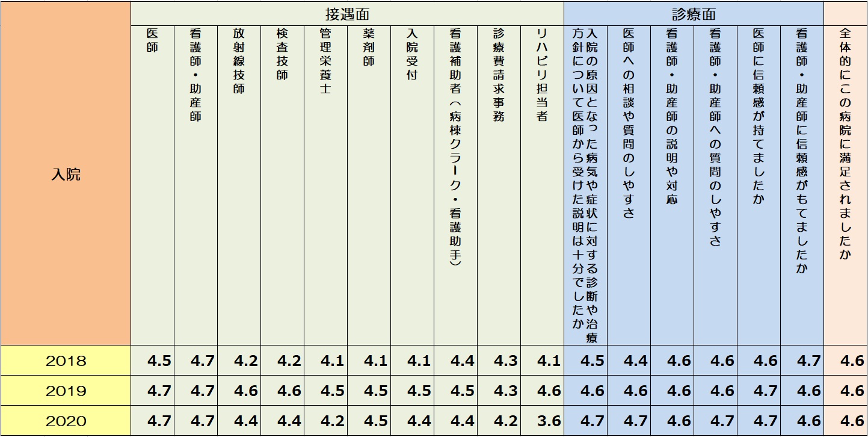Select the 2019 score for 医師に信頼感が持てましたか
This screenshot has width=868, height=437.
759,391
